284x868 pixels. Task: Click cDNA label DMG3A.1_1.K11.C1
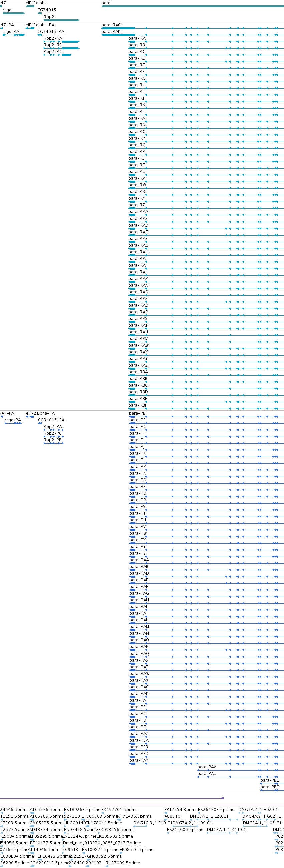coord(226,830)
